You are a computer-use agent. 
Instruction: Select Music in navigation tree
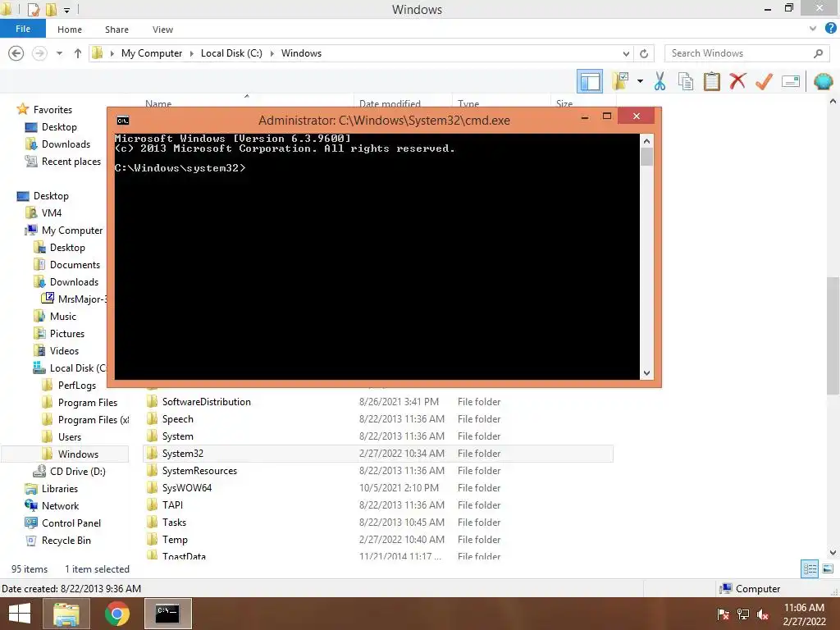[x=62, y=316]
